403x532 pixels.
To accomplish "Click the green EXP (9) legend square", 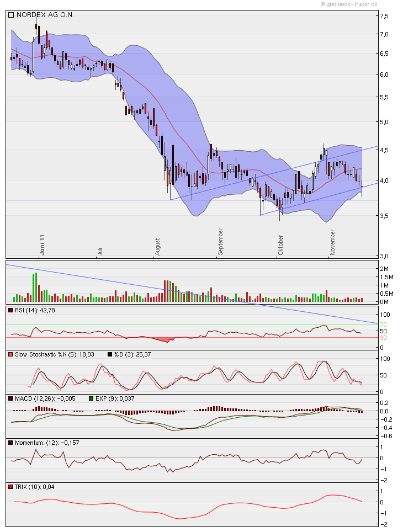I will click(92, 398).
